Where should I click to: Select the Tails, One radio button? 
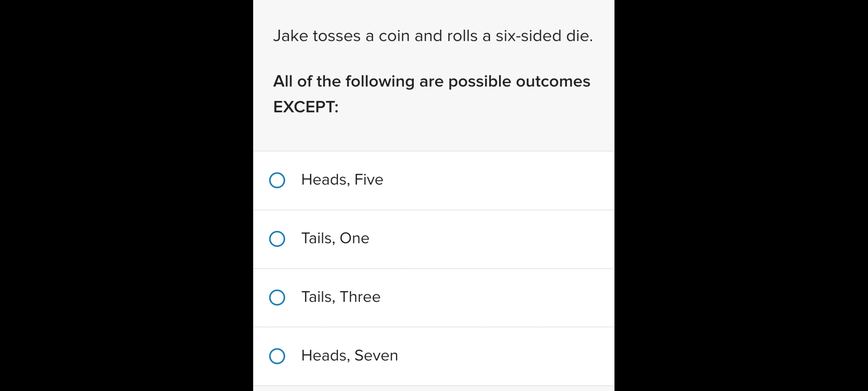click(277, 239)
